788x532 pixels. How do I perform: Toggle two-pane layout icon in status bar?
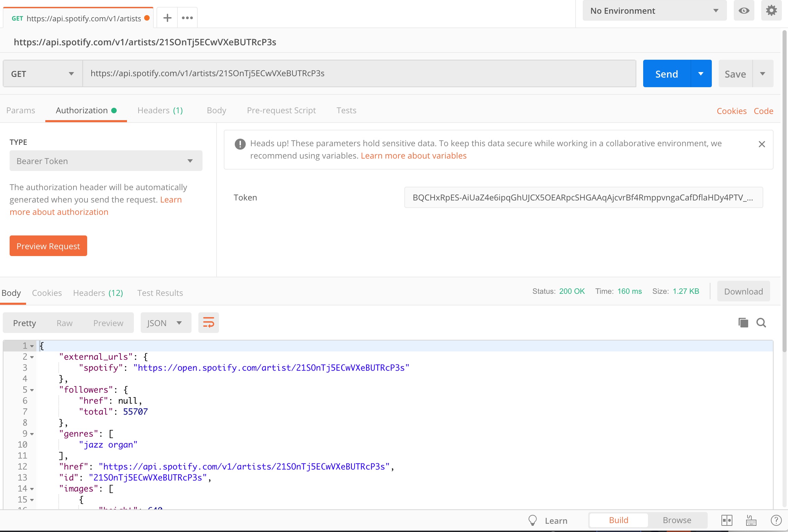(x=727, y=520)
